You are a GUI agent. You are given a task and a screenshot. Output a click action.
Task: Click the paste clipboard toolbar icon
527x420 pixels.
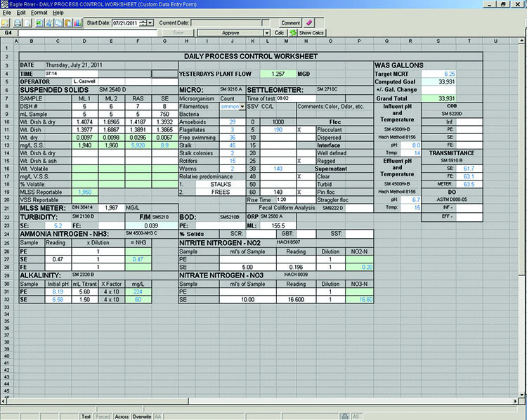[x=67, y=23]
